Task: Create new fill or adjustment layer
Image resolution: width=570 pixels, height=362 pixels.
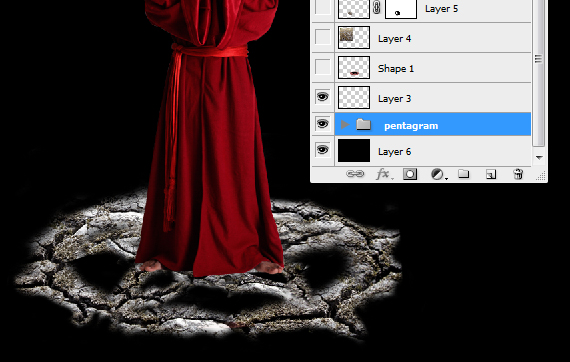Action: (438, 174)
